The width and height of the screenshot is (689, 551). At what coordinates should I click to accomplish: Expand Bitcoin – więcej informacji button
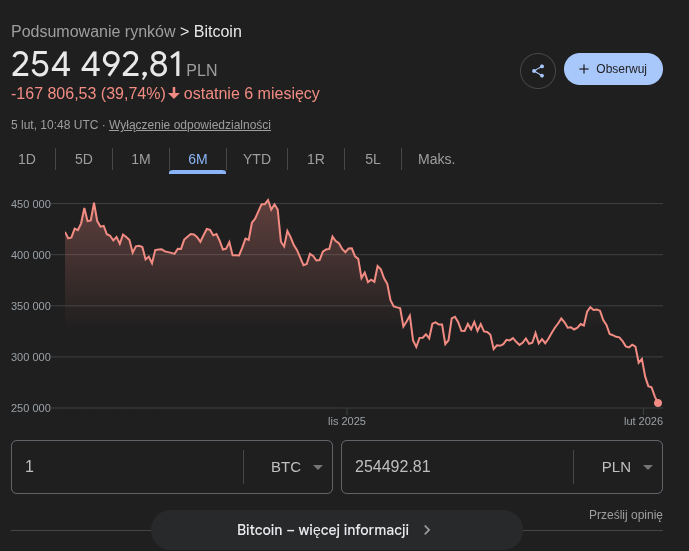(x=323, y=530)
